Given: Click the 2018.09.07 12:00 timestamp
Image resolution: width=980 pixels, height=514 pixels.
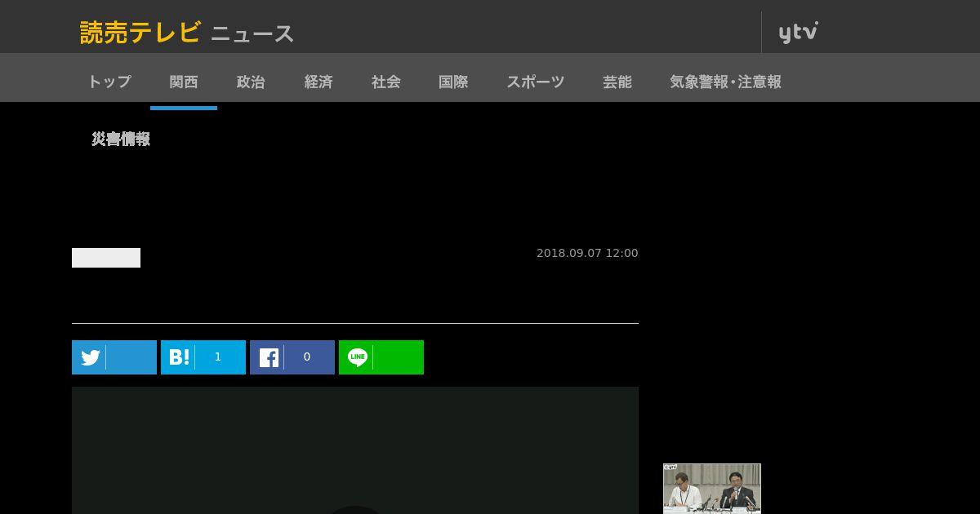Looking at the screenshot, I should point(587,254).
